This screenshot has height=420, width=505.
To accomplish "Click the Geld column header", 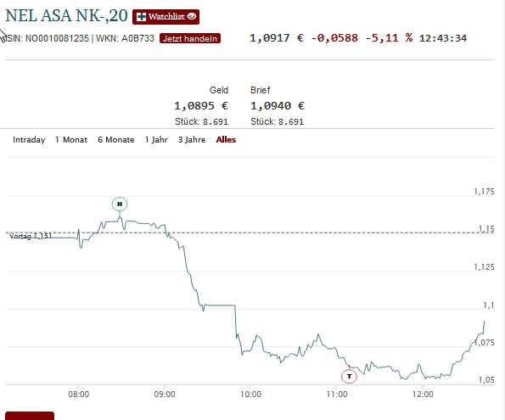I will pyautogui.click(x=219, y=90).
